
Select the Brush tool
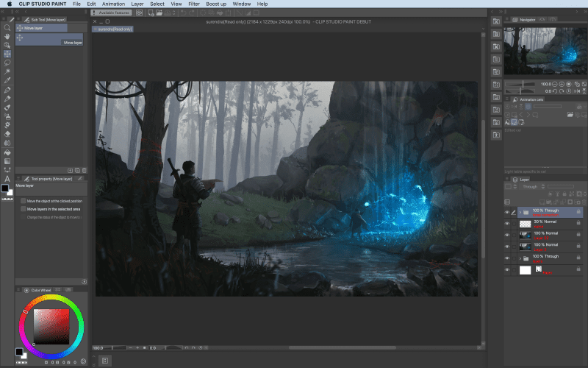click(7, 107)
